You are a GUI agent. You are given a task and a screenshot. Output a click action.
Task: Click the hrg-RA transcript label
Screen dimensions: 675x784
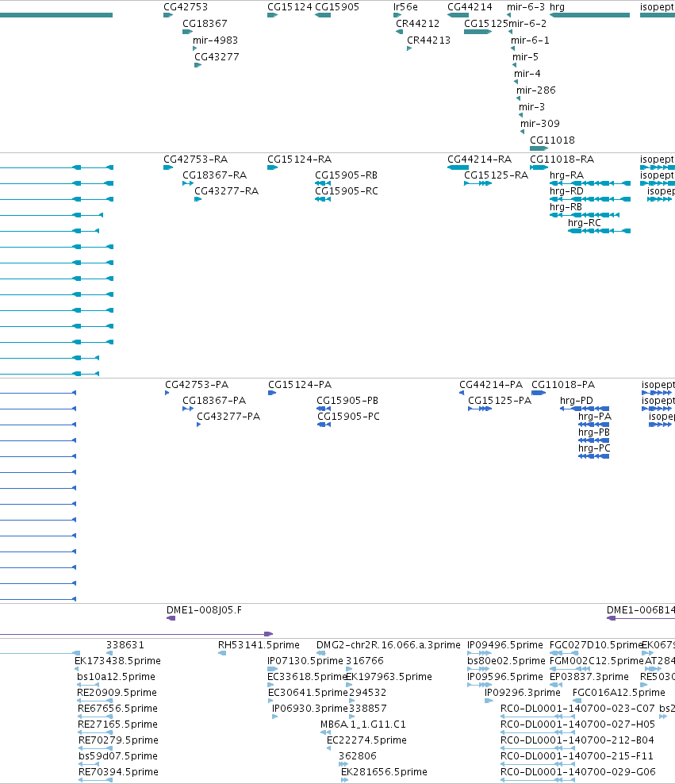[566, 175]
